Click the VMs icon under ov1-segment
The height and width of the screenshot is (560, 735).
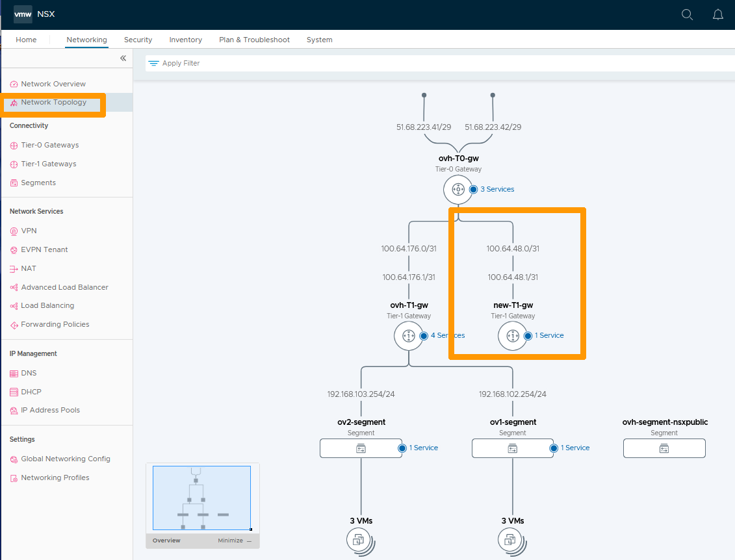tap(512, 539)
